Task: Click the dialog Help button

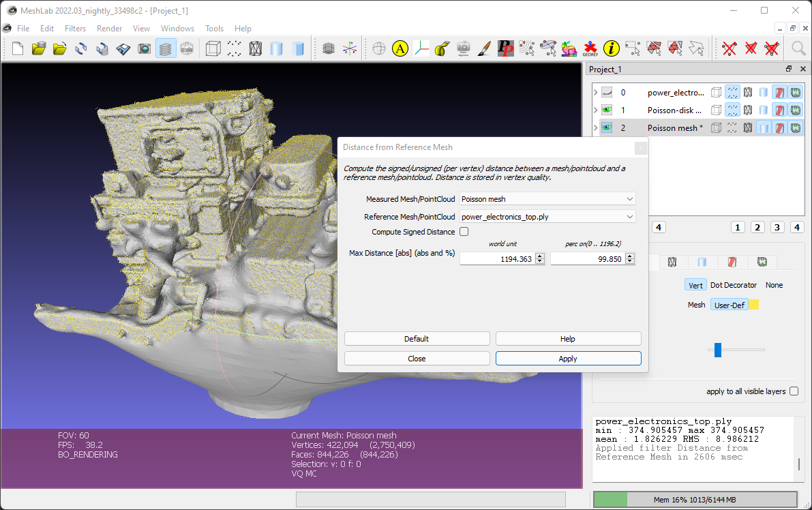Action: tap(568, 339)
